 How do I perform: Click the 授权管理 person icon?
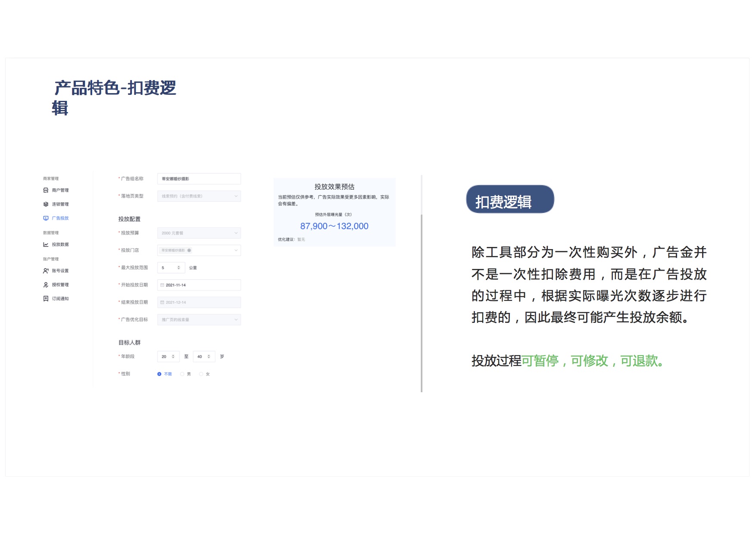(46, 285)
